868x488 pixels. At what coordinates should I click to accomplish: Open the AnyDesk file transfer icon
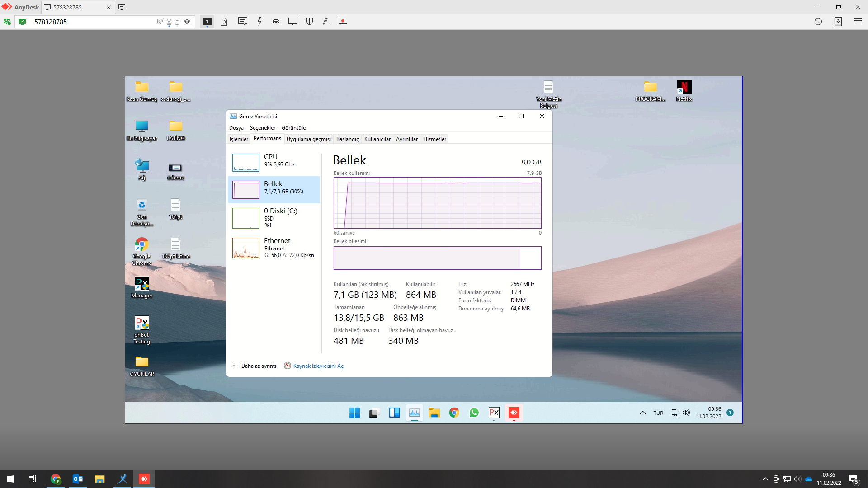pos(224,22)
